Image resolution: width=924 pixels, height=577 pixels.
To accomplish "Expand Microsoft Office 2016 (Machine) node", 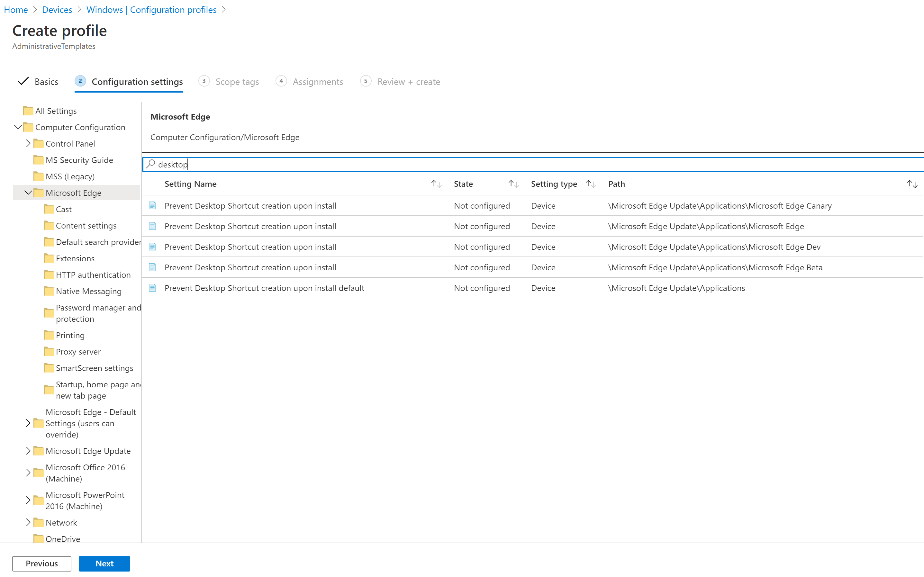I will tap(28, 473).
